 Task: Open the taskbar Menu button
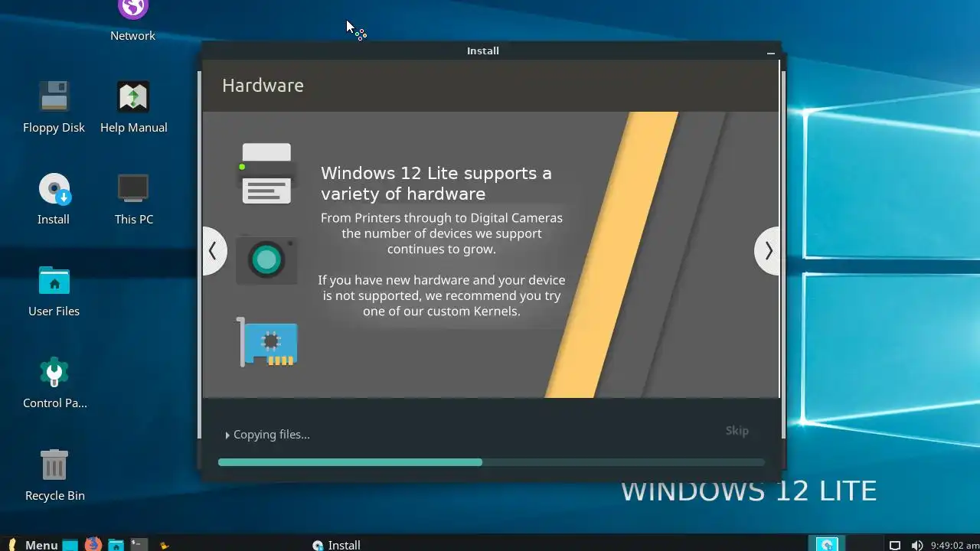point(32,544)
